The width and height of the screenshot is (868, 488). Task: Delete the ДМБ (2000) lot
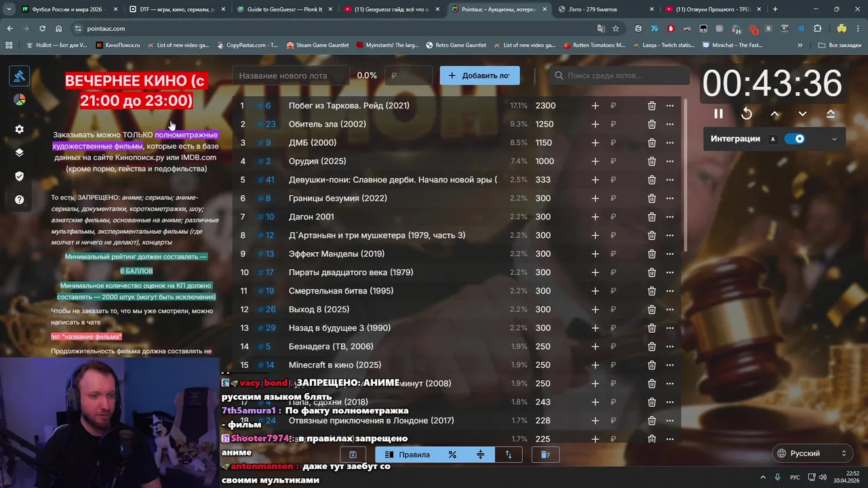(652, 143)
